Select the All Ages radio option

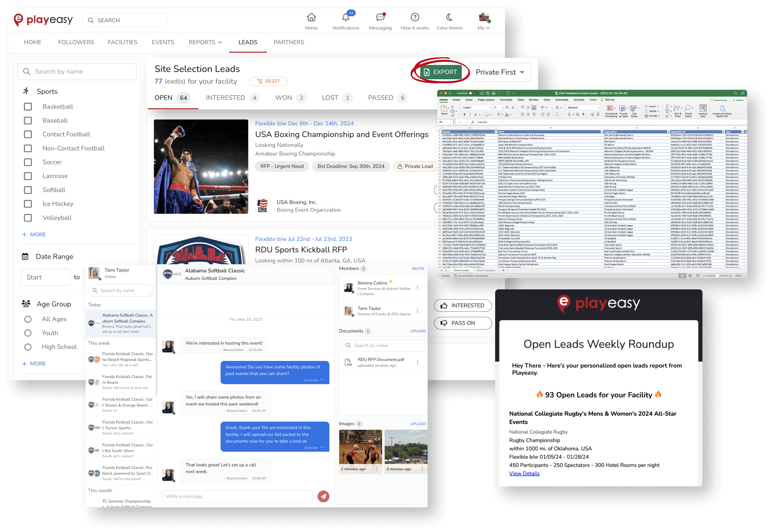(28, 319)
